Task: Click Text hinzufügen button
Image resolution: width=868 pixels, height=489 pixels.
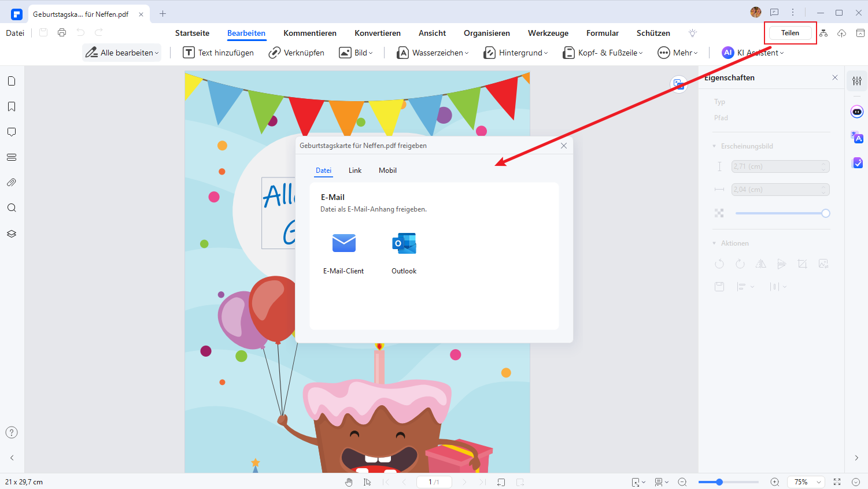Action: [218, 53]
